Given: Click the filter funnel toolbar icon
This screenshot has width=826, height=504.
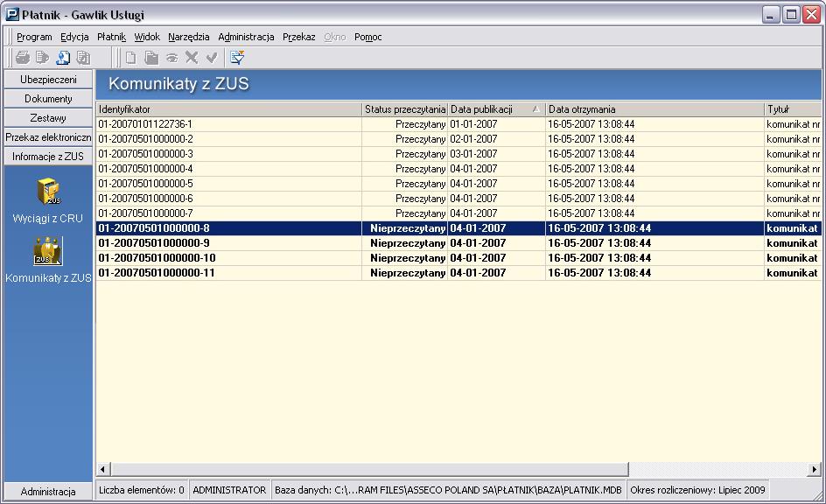Looking at the screenshot, I should [x=237, y=58].
